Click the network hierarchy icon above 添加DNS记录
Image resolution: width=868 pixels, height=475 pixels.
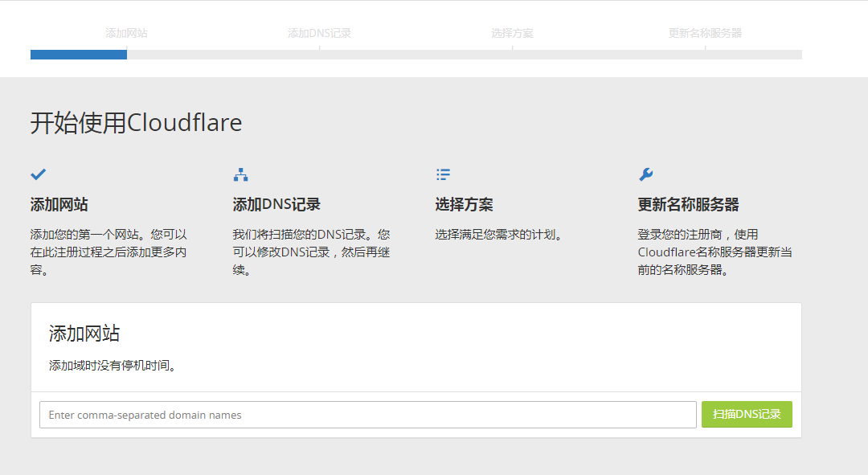241,174
